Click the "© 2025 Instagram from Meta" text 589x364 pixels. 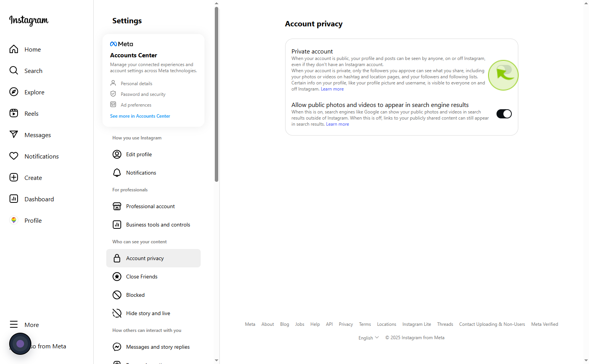point(415,338)
